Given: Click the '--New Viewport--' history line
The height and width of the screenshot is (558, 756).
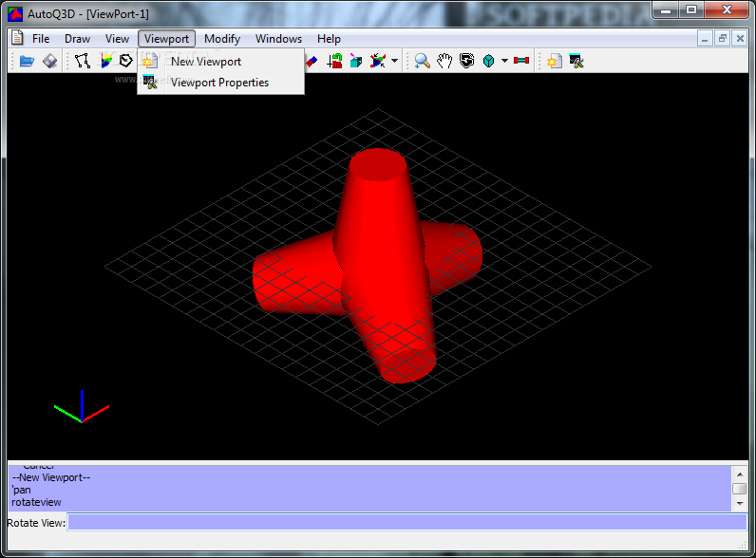Looking at the screenshot, I should coord(51,477).
